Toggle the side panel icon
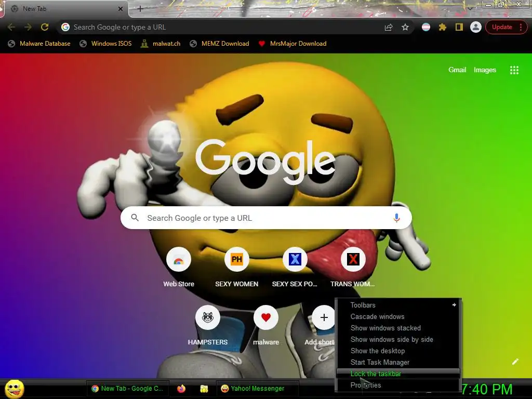Viewport: 532px width, 399px height. click(459, 27)
